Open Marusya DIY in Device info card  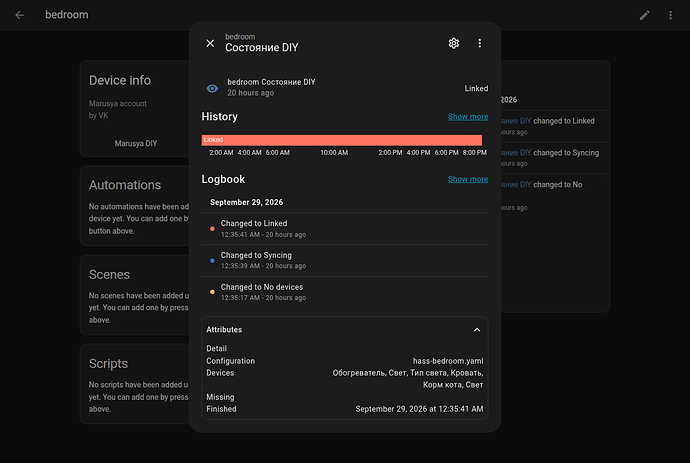click(136, 143)
